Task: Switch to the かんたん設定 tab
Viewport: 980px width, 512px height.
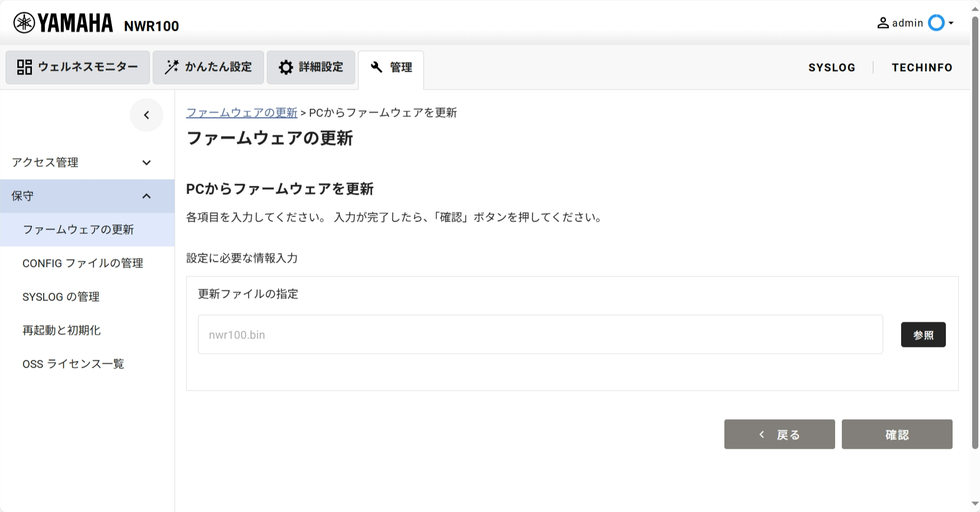Action: [208, 67]
